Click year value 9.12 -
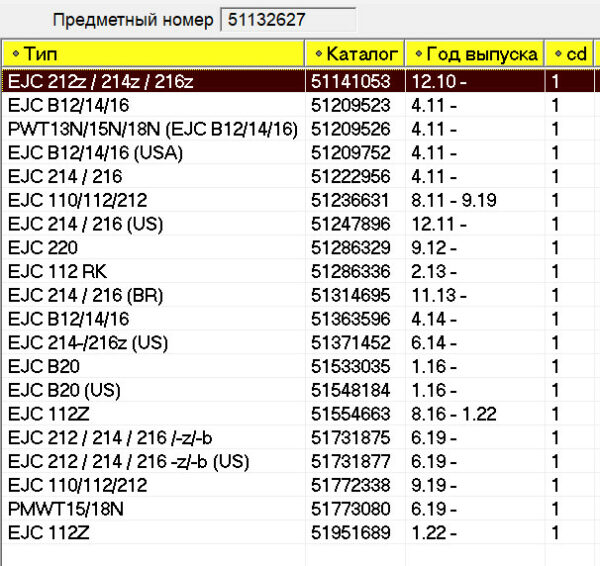The height and width of the screenshot is (566, 600). click(434, 247)
